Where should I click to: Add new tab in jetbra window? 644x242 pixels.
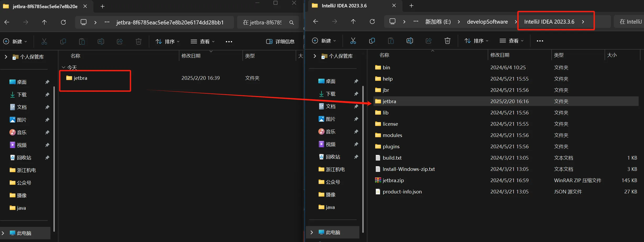click(102, 6)
